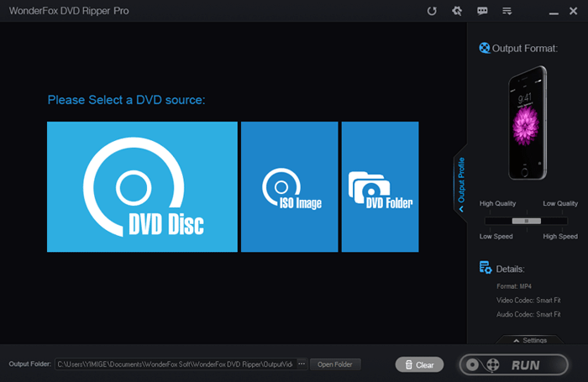Click the 'Output Folder:' label
This screenshot has height=382, width=588.
click(x=30, y=364)
